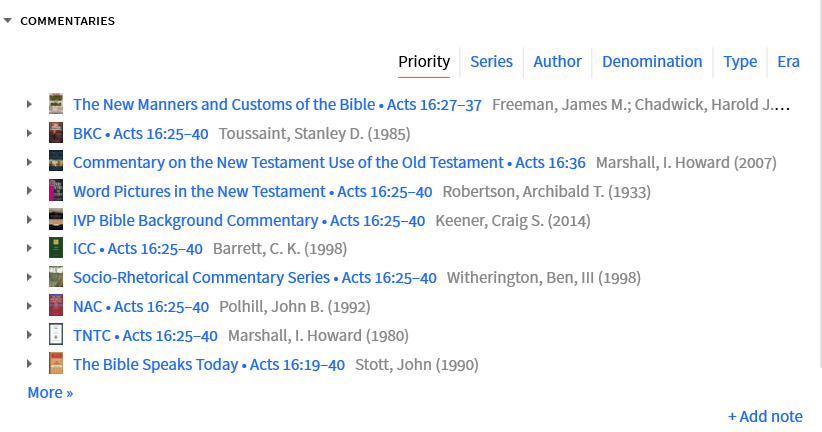Click the TNTC white book cover icon

click(x=56, y=334)
